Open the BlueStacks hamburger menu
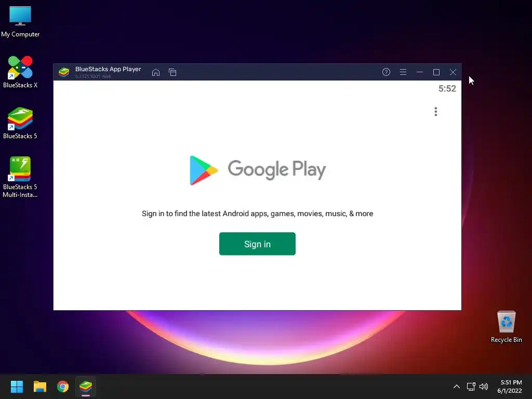 click(403, 72)
